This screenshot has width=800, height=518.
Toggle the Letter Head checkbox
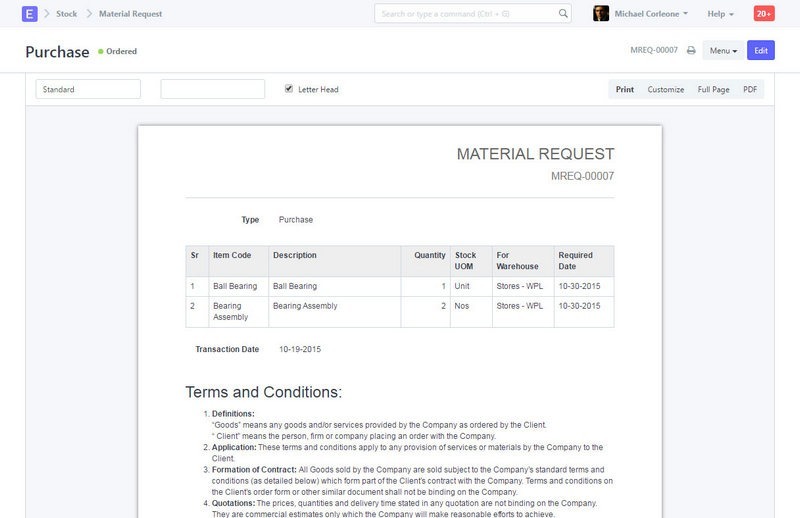[x=289, y=89]
